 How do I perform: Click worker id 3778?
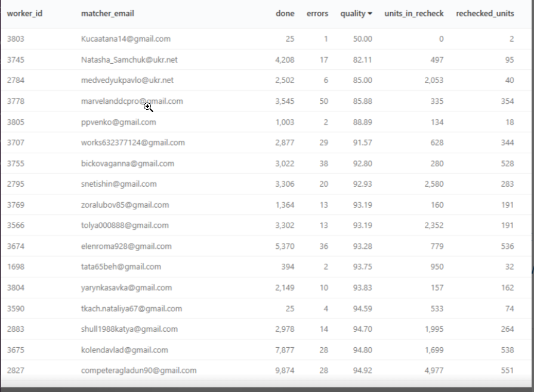16,101
